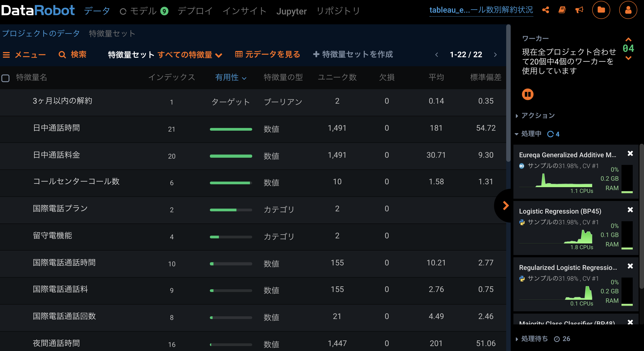
Task: Select the 夜間通話時間 feature
Action: pyautogui.click(x=56, y=343)
